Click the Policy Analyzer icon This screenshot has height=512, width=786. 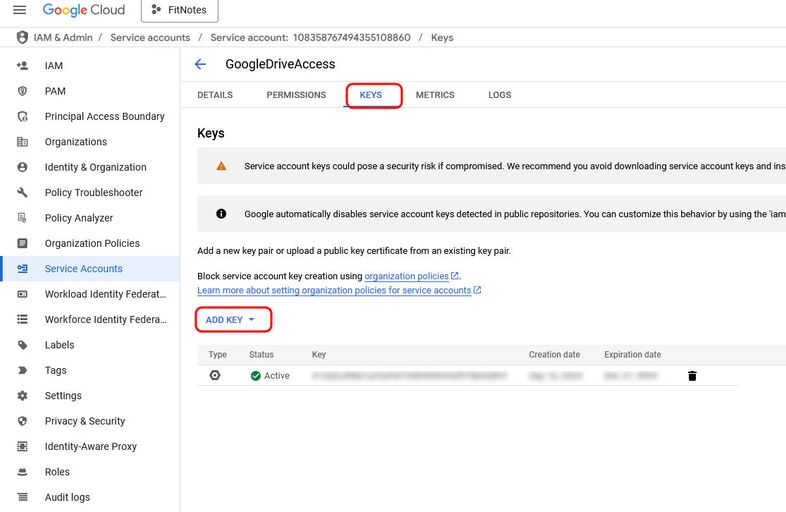23,218
